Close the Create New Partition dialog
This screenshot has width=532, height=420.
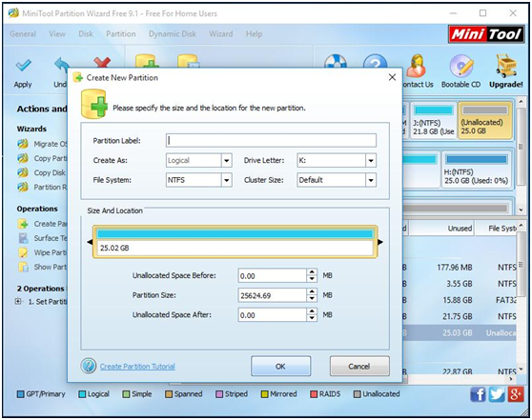(392, 77)
